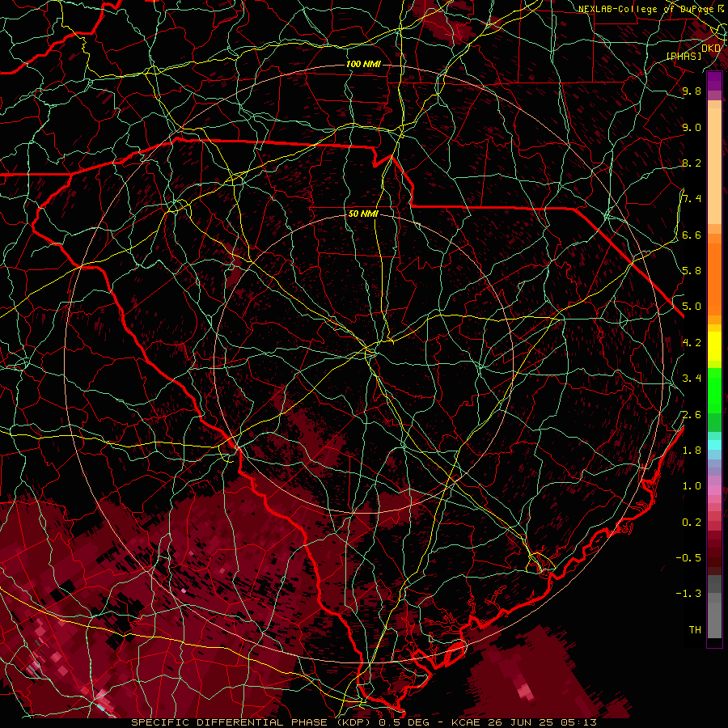Click the 3.4 value on the color scale

coord(692,379)
